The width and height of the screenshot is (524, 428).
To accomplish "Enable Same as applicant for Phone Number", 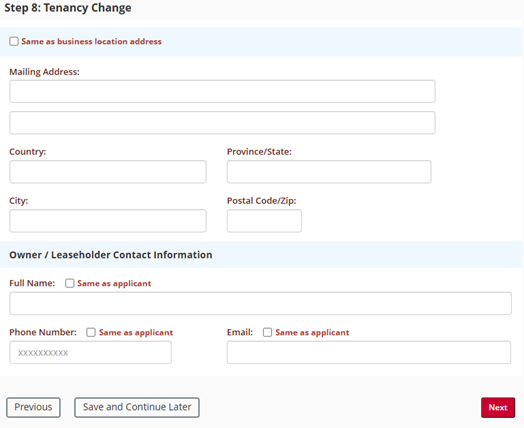I will tap(91, 332).
